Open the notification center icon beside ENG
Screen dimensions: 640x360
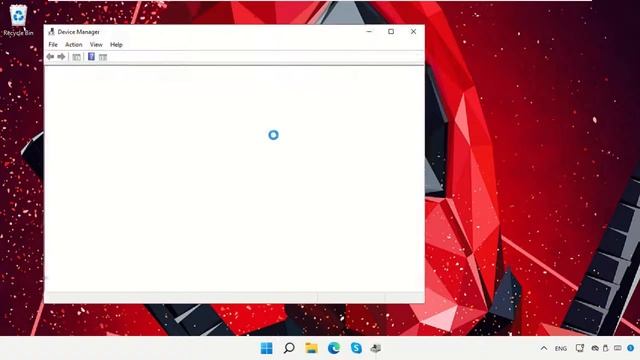coord(580,348)
